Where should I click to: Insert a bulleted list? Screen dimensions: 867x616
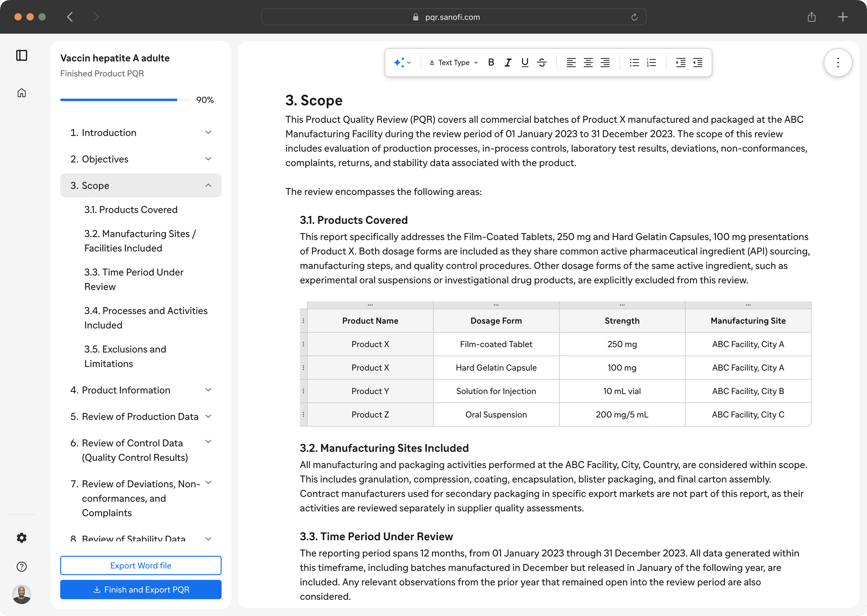(x=634, y=63)
